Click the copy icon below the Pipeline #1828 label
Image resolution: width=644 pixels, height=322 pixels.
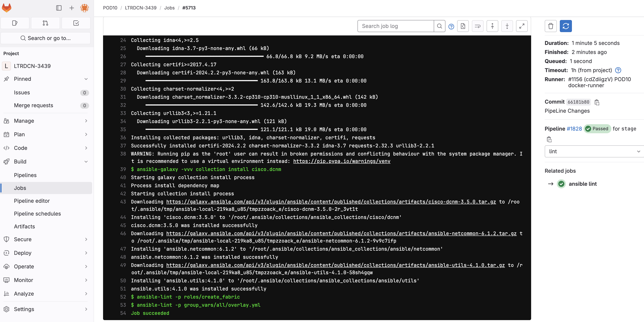click(549, 139)
